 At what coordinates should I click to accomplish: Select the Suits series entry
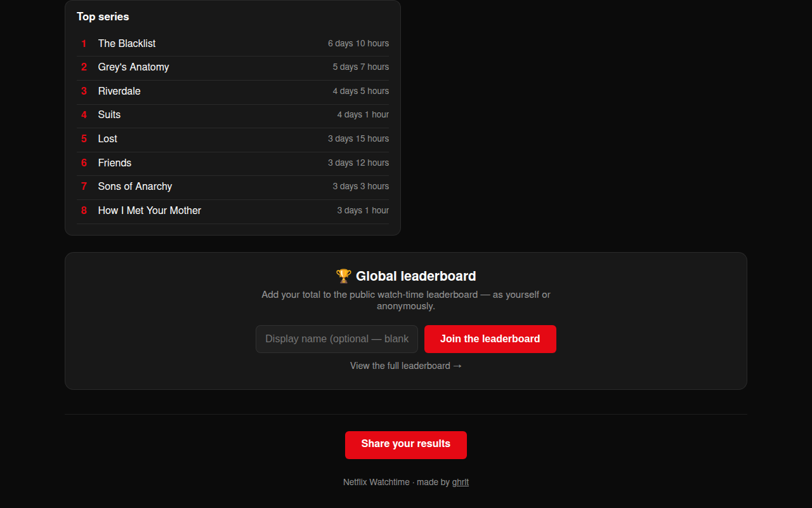pyautogui.click(x=233, y=115)
